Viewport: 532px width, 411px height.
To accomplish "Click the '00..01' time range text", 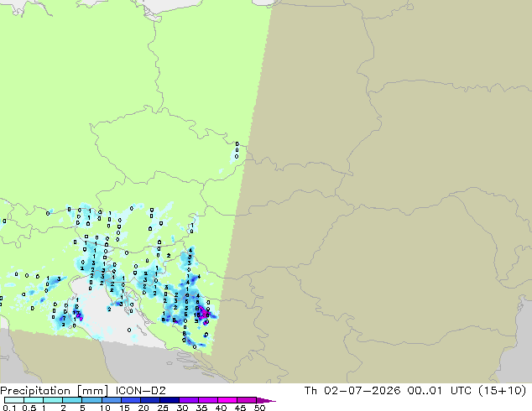I will 425,391.
